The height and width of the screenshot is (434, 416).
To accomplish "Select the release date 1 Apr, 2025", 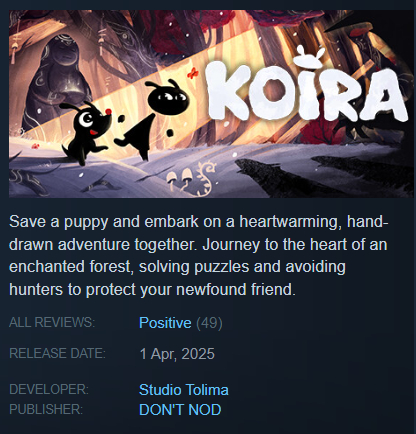I will tap(177, 354).
